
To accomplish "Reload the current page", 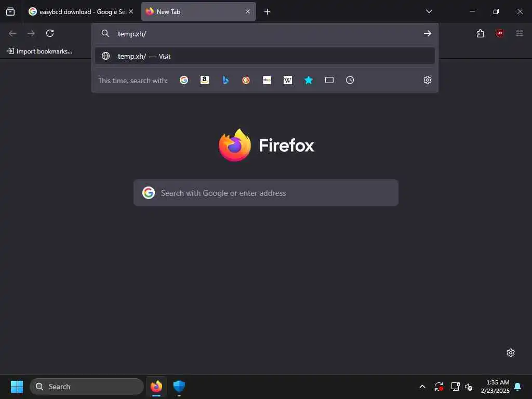I will 50,33.
